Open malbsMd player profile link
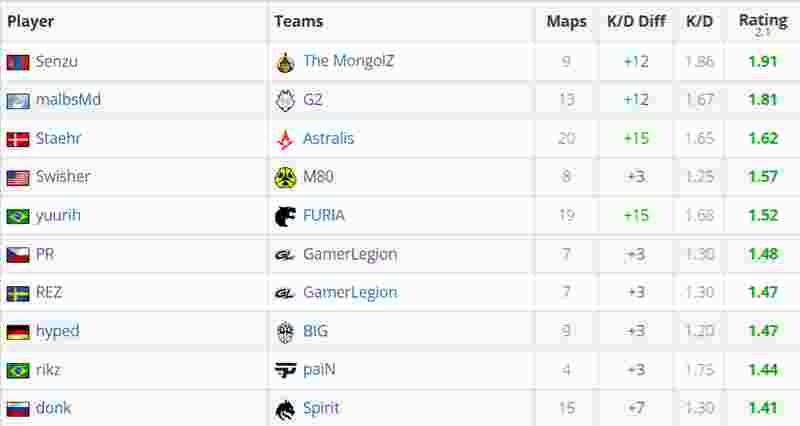 68,100
